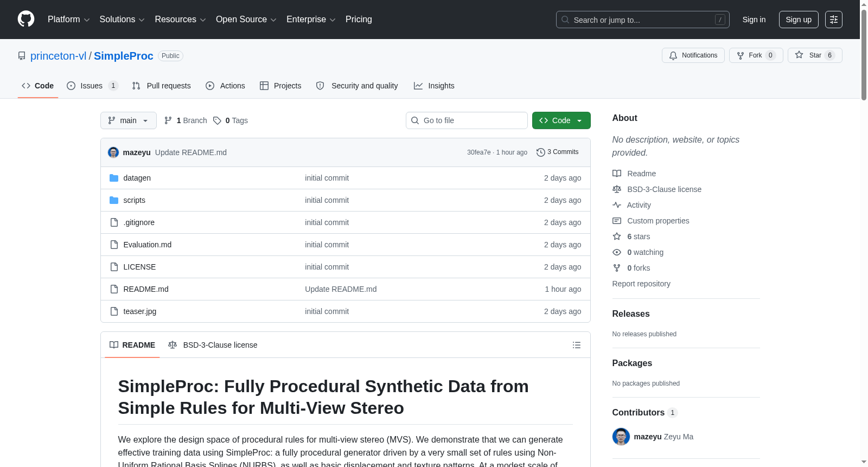
Task: Open mazeyu contributor avatar
Action: tap(621, 437)
